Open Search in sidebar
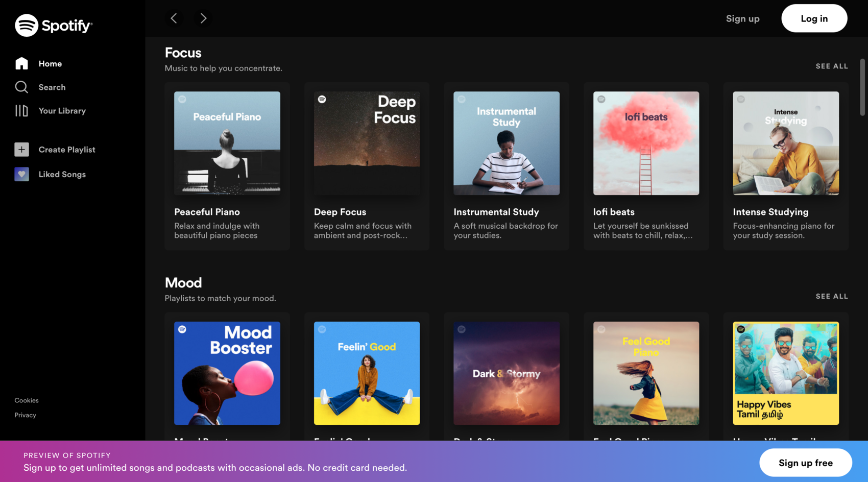This screenshot has width=868, height=482. [52, 87]
